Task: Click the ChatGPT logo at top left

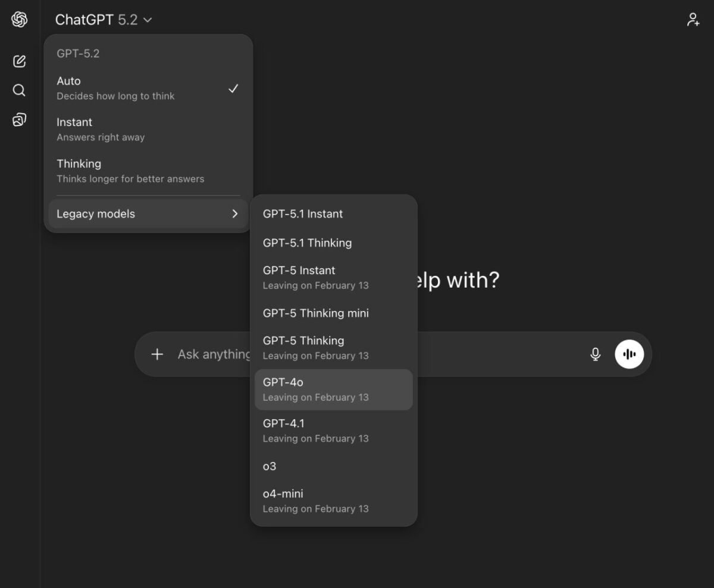Action: (19, 19)
